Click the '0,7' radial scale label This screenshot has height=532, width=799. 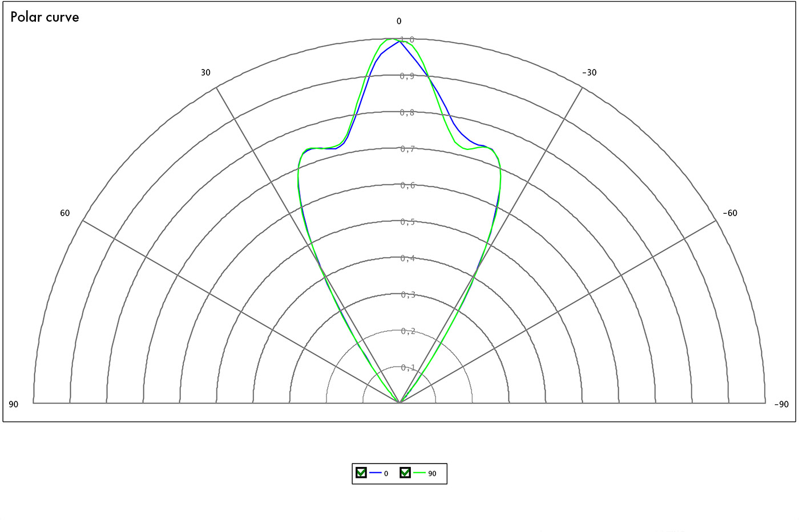coord(407,149)
